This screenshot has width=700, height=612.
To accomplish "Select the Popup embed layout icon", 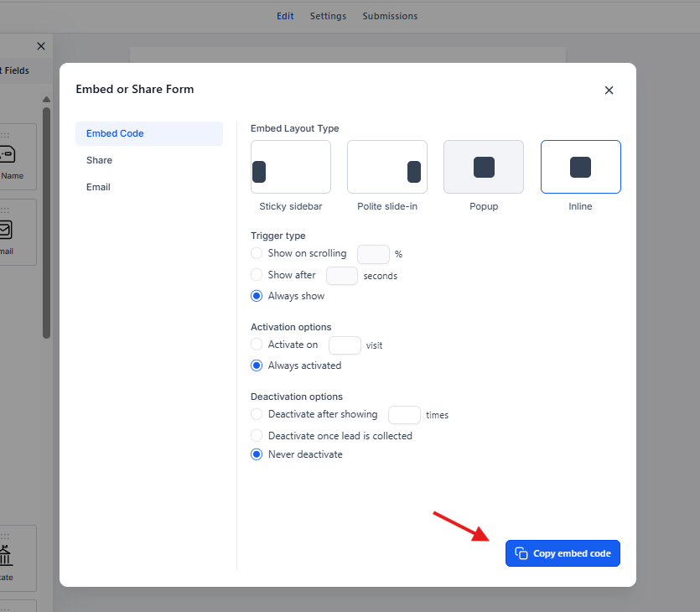I will click(x=484, y=167).
